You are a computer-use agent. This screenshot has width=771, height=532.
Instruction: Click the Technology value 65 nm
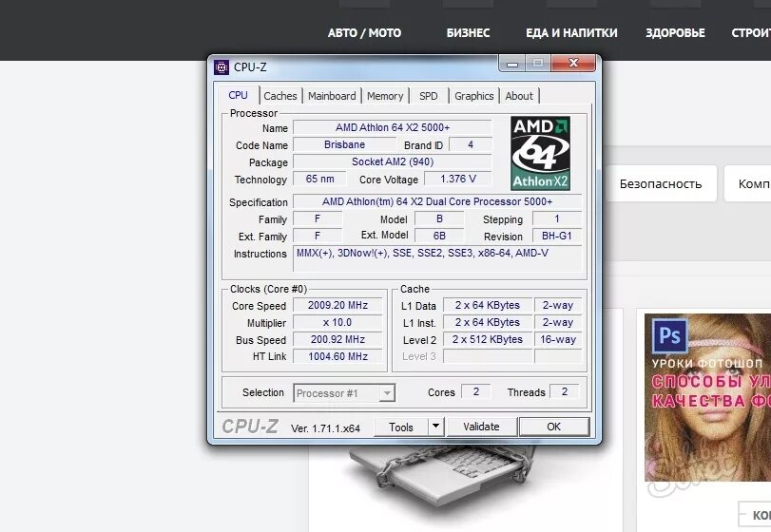coord(319,179)
